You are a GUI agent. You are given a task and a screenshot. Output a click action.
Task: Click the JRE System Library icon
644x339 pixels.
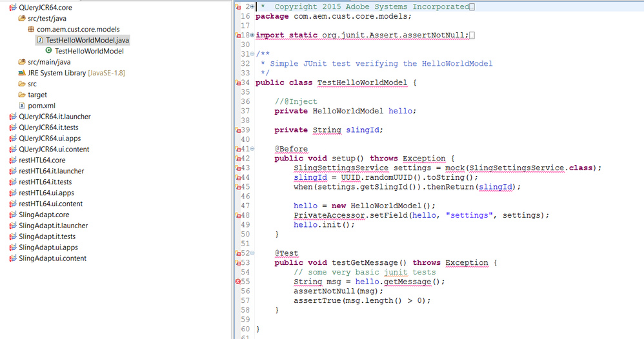click(x=22, y=73)
